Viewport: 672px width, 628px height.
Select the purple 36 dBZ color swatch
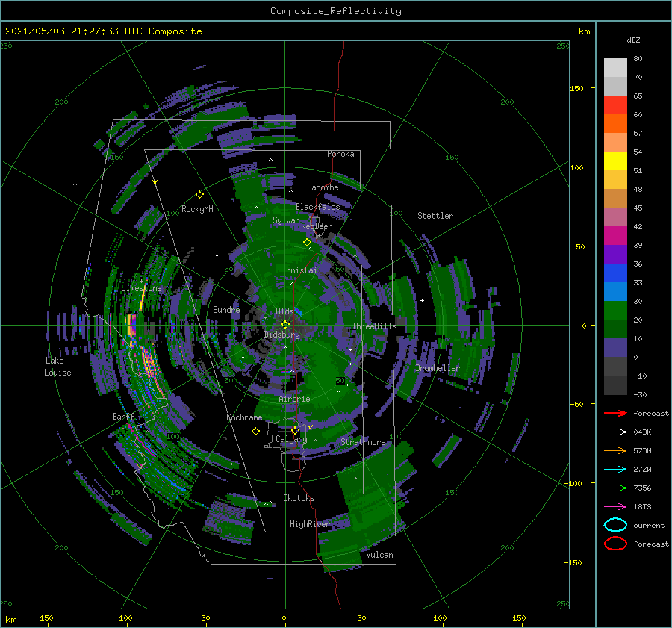(615, 254)
